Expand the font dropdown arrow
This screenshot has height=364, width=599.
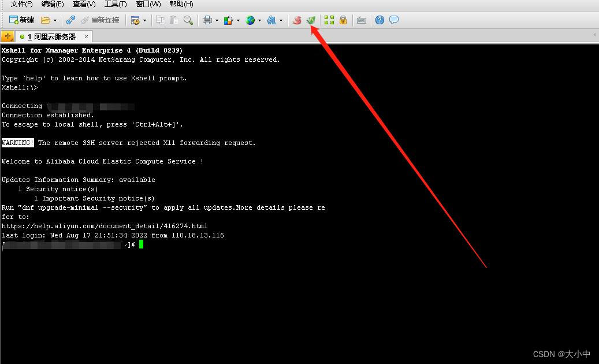pos(281,20)
